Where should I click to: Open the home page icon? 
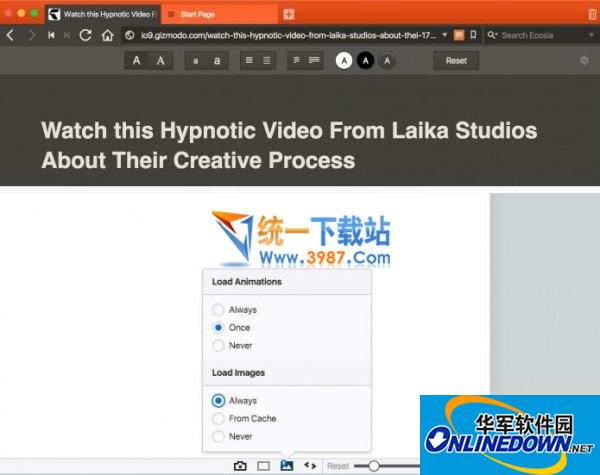coord(108,35)
